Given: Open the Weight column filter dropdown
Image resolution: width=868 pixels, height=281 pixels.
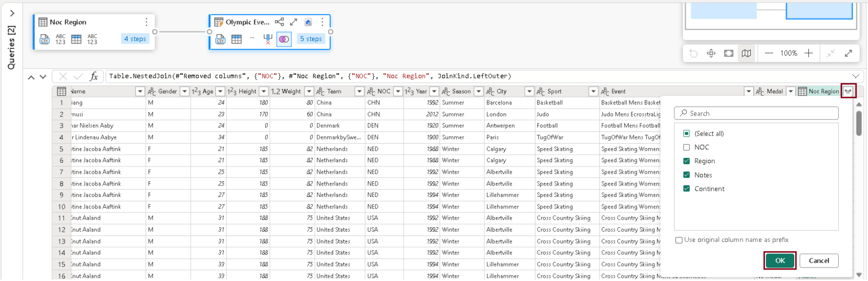Looking at the screenshot, I should tap(309, 91).
